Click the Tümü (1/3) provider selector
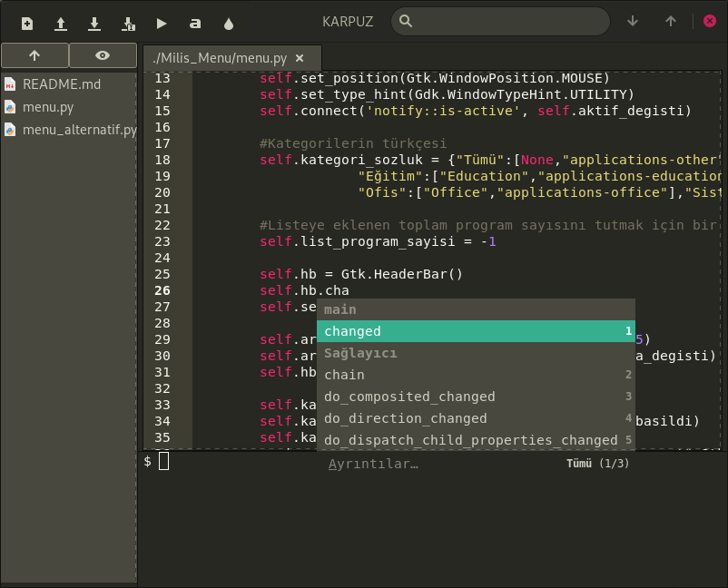This screenshot has width=728, height=588. point(597,463)
